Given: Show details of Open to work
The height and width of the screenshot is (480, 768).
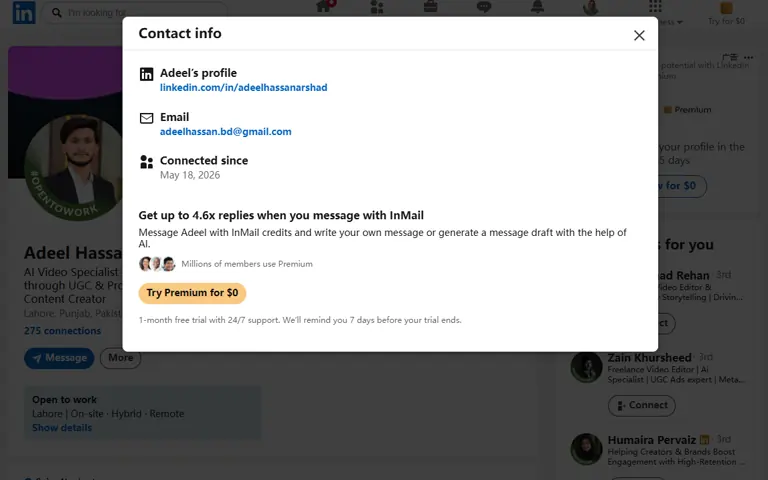Looking at the screenshot, I should tap(62, 428).
